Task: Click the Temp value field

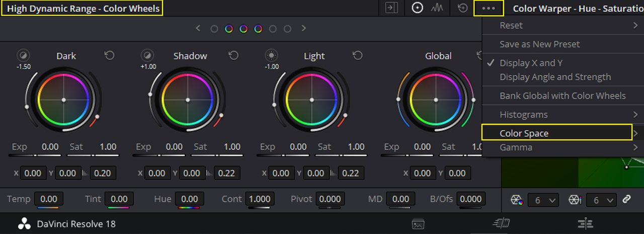Action: 49,199
